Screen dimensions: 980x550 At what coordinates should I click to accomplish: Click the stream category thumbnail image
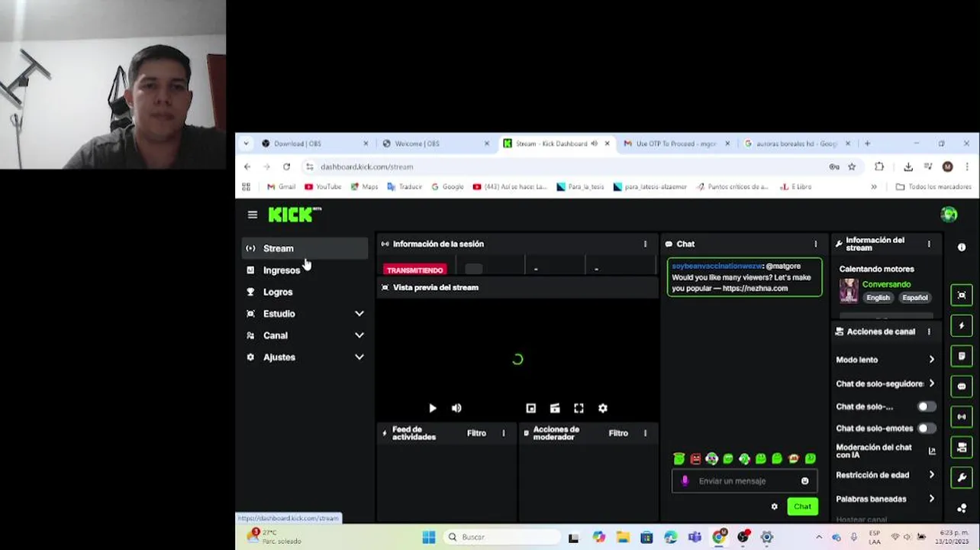(848, 290)
